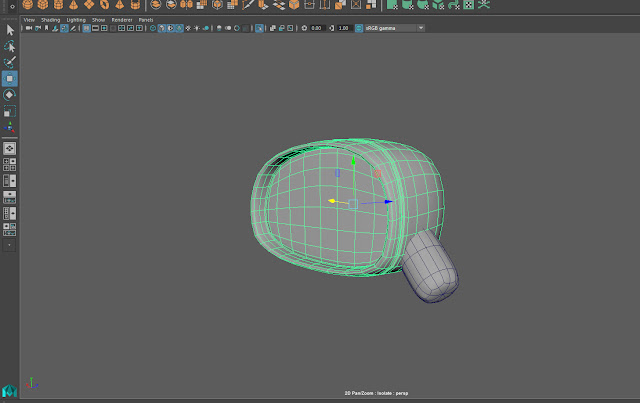Image resolution: width=640 pixels, height=403 pixels.
Task: Toggle the Film Gate display
Action: click(x=95, y=28)
